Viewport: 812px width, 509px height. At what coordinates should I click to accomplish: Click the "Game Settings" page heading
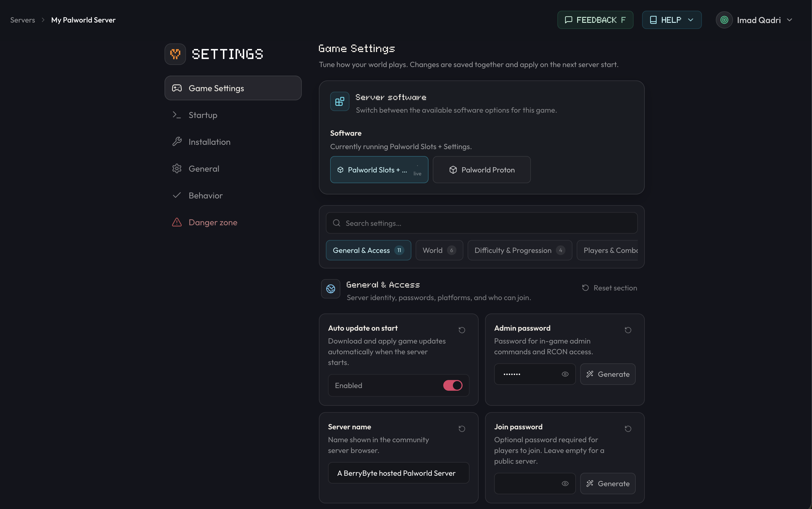356,49
